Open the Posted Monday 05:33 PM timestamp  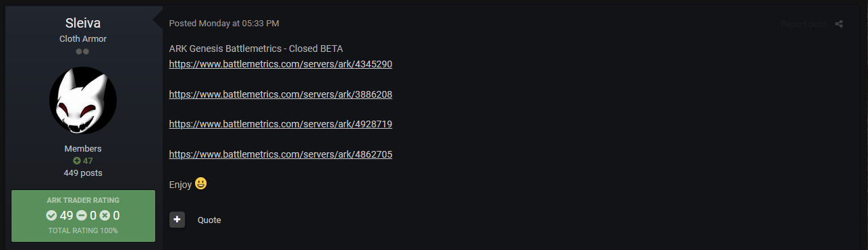pyautogui.click(x=224, y=23)
